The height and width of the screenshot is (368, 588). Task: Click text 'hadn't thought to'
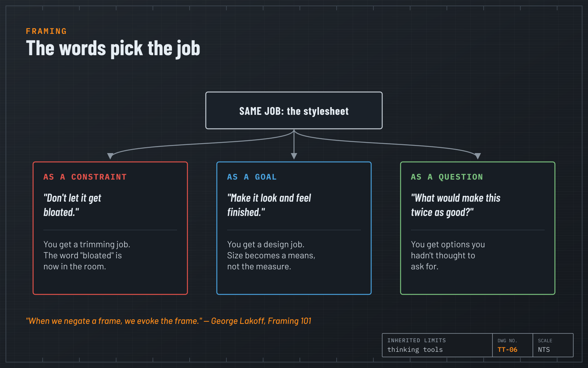pyautogui.click(x=443, y=255)
